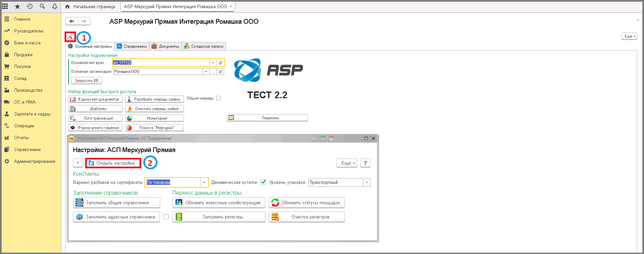Click Заполнить общие справочники

117,203
